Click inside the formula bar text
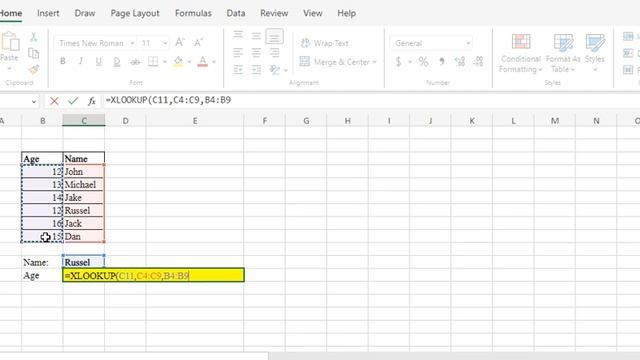 (x=168, y=100)
